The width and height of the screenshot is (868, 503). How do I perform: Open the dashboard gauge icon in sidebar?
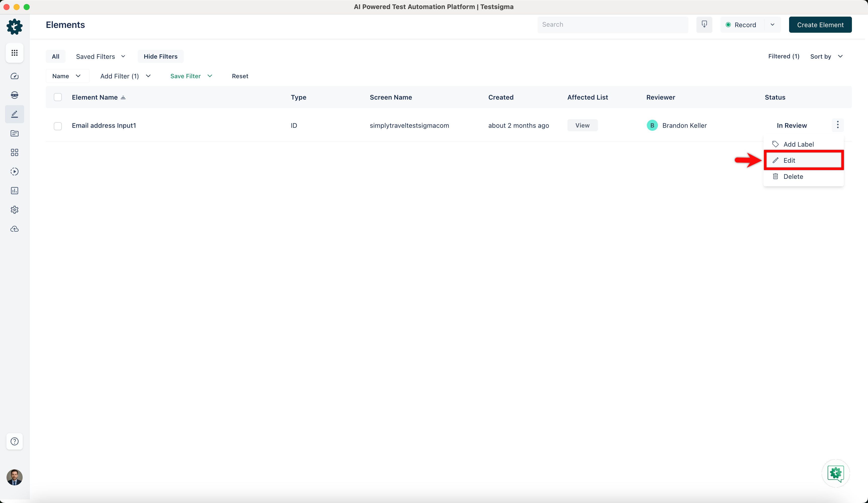tap(15, 76)
